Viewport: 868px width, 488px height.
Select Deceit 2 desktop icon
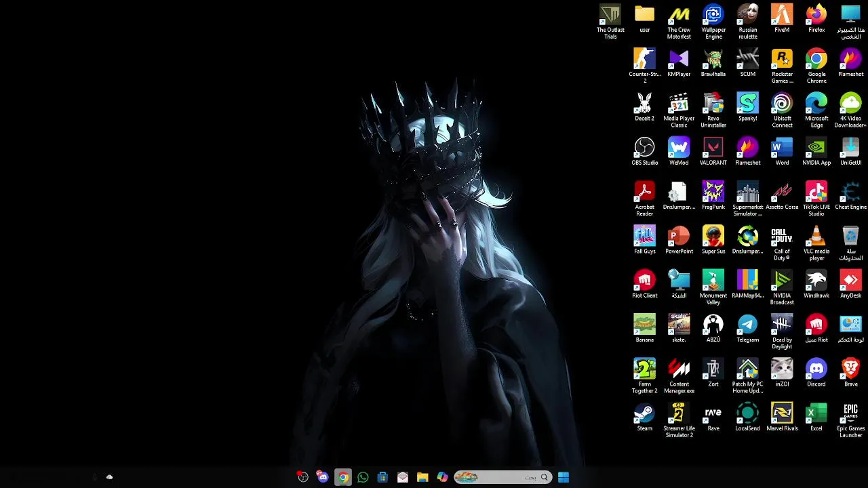(x=644, y=107)
